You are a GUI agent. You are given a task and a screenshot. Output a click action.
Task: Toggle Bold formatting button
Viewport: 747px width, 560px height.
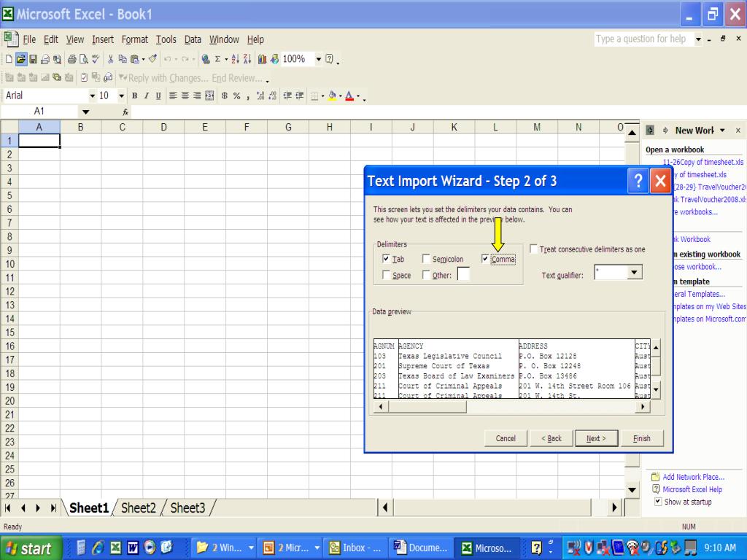pos(135,96)
